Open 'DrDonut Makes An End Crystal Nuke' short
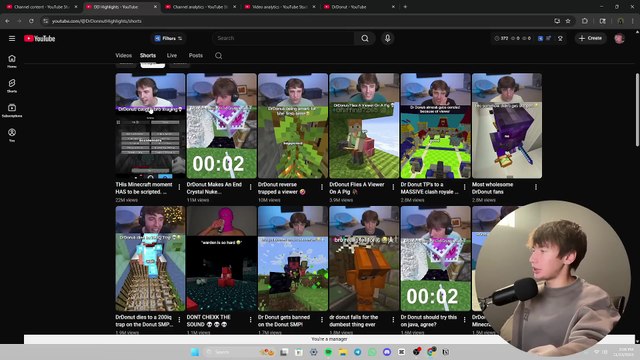 [x=222, y=126]
